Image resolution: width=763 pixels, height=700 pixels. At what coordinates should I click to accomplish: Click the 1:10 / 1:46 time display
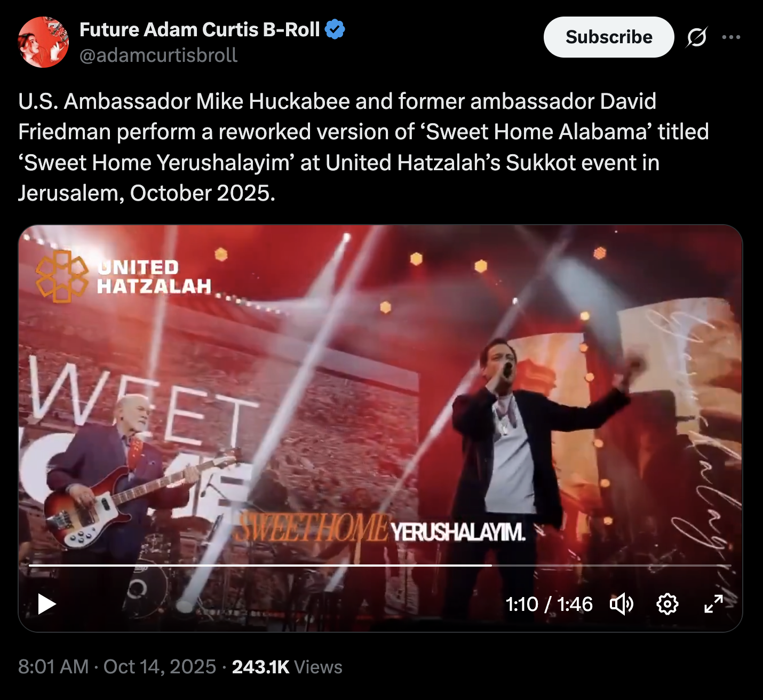tap(549, 604)
